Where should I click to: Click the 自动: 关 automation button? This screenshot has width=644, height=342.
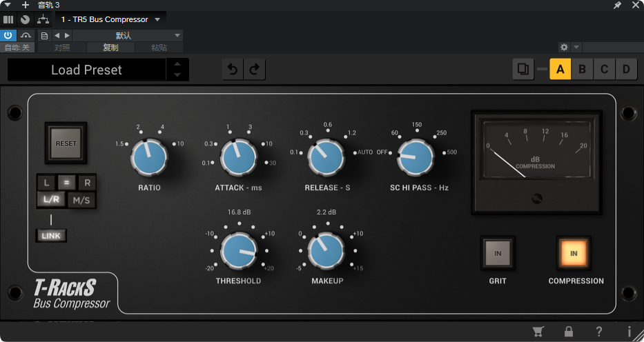click(x=17, y=48)
